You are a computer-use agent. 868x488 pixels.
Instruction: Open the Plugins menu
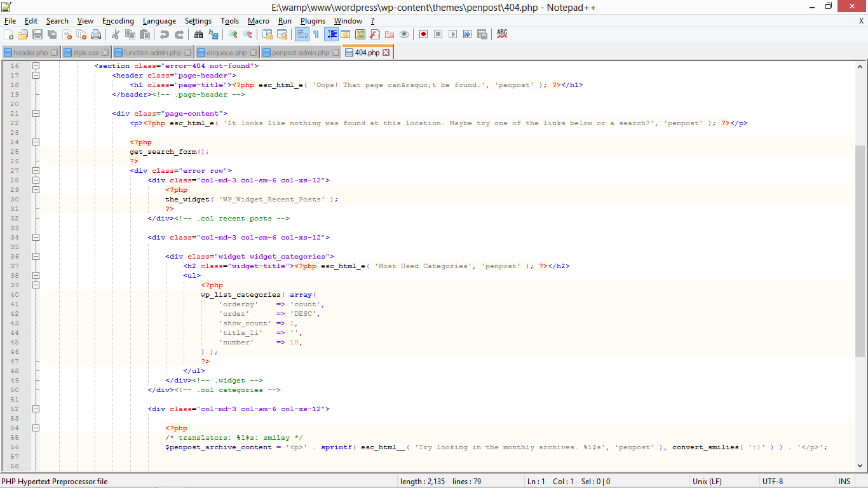[313, 21]
